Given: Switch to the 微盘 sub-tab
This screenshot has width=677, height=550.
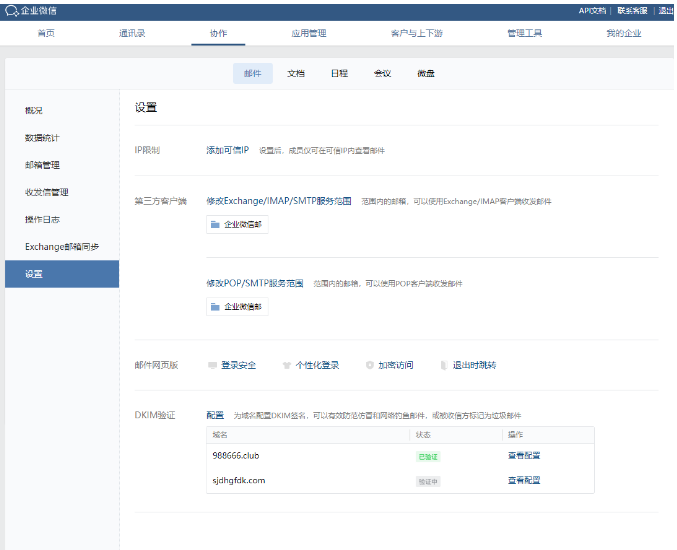Looking at the screenshot, I should (x=425, y=73).
